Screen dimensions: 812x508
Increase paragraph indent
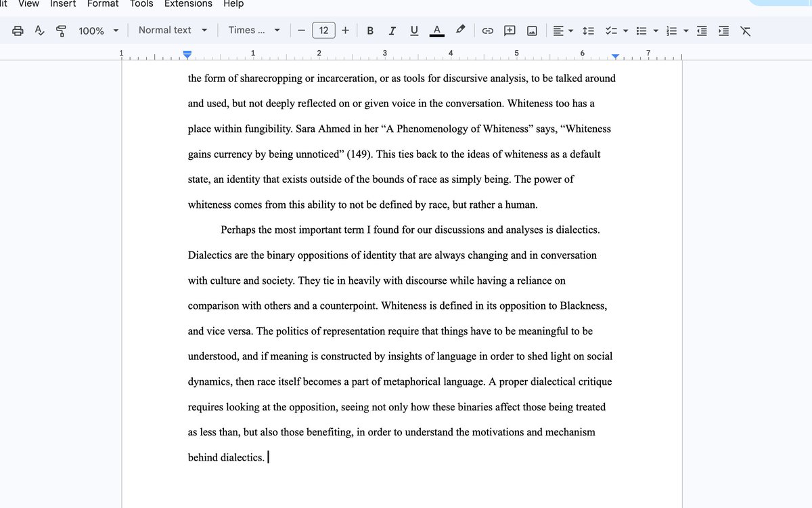724,30
